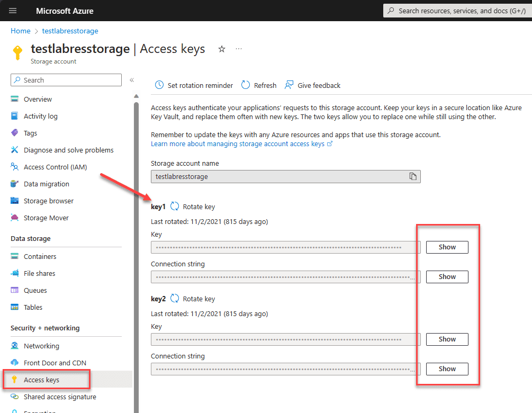The height and width of the screenshot is (413, 532).
Task: Click the key1 masked Key field
Action: (286, 247)
